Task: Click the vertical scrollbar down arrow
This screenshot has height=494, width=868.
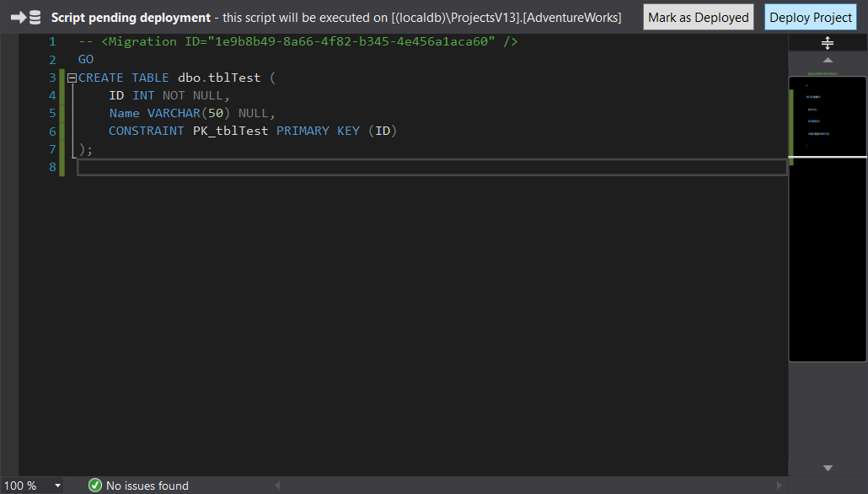Action: [827, 468]
